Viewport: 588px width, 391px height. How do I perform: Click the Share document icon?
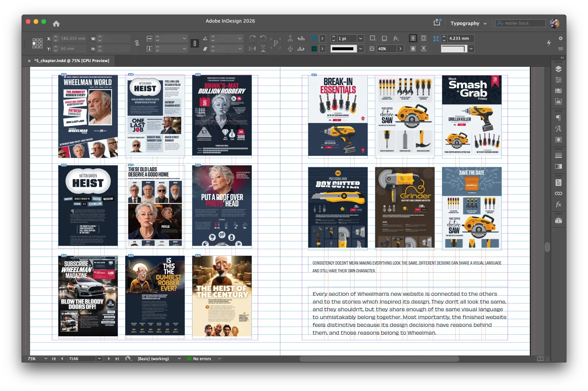coord(437,23)
